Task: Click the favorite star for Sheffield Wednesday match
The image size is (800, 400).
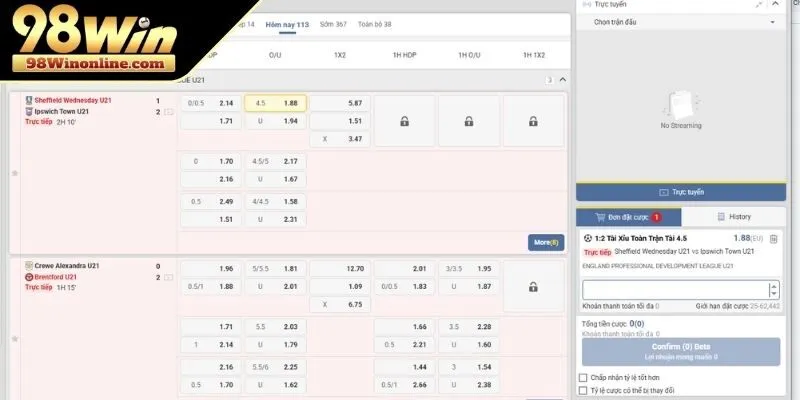Action: pos(14,172)
